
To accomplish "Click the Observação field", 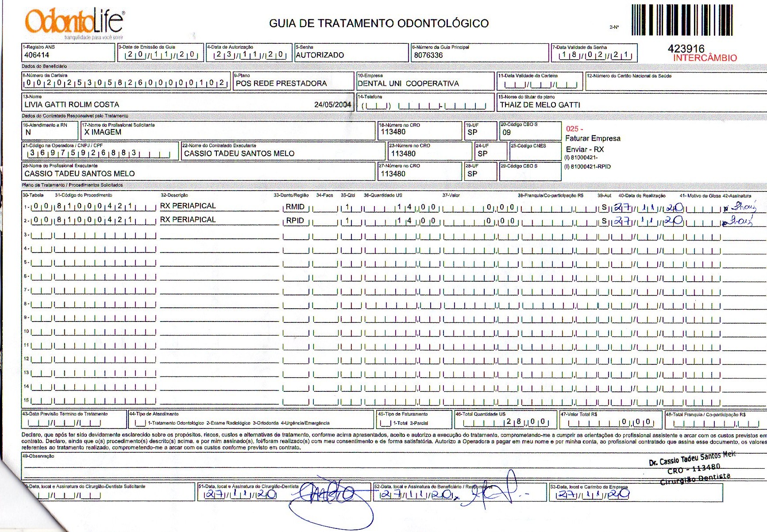I will click(x=394, y=467).
